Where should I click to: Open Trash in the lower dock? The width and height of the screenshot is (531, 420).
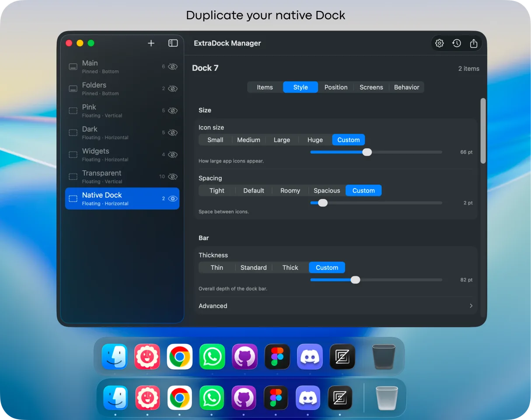click(x=387, y=398)
